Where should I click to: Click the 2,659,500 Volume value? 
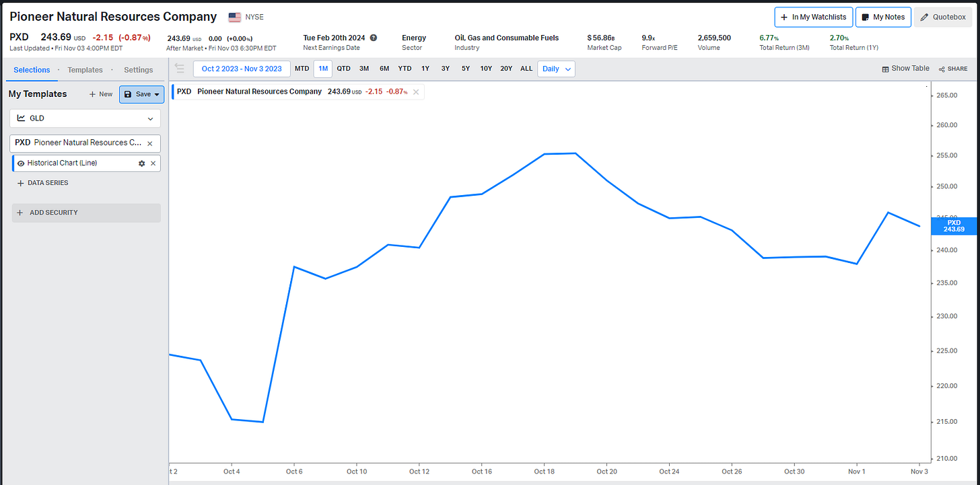pos(714,38)
